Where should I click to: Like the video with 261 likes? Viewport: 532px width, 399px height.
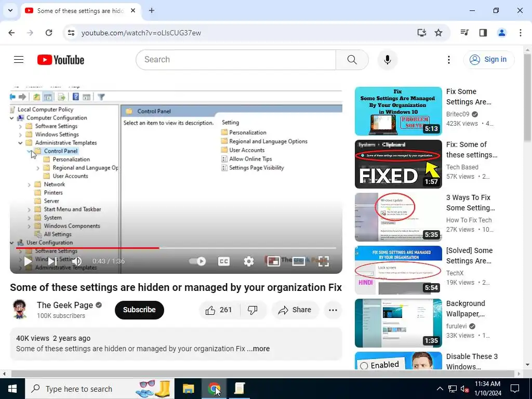(x=219, y=310)
